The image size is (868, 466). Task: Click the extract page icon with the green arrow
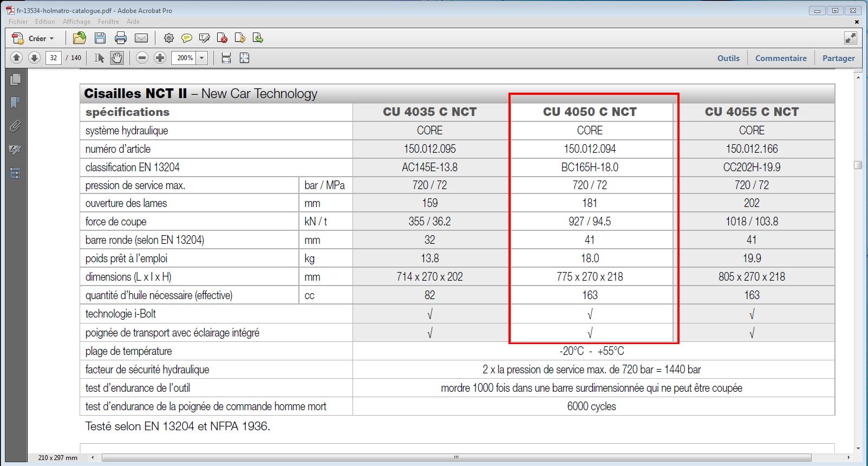click(x=258, y=38)
